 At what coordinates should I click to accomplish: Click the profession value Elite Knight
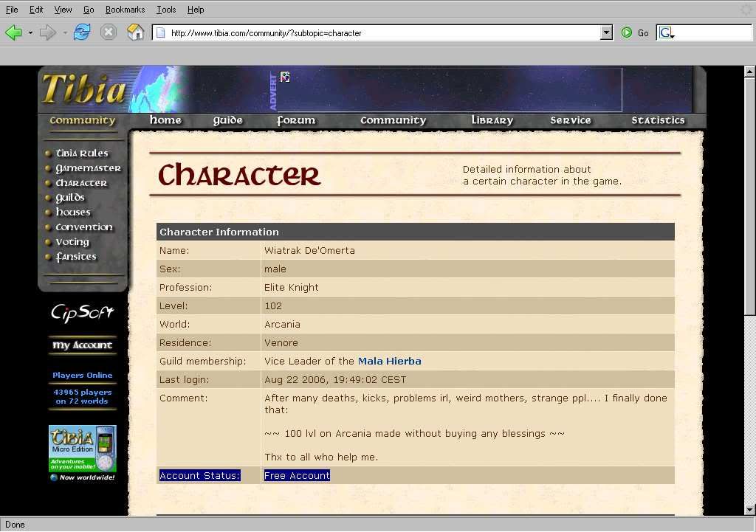click(291, 288)
